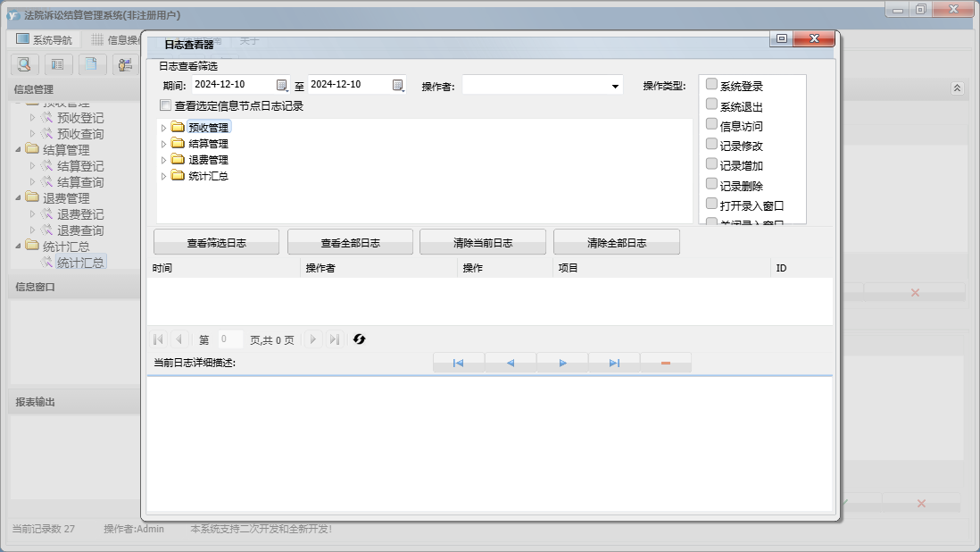The height and width of the screenshot is (552, 980).
Task: Go to next log record with blue arrow
Action: coord(562,364)
